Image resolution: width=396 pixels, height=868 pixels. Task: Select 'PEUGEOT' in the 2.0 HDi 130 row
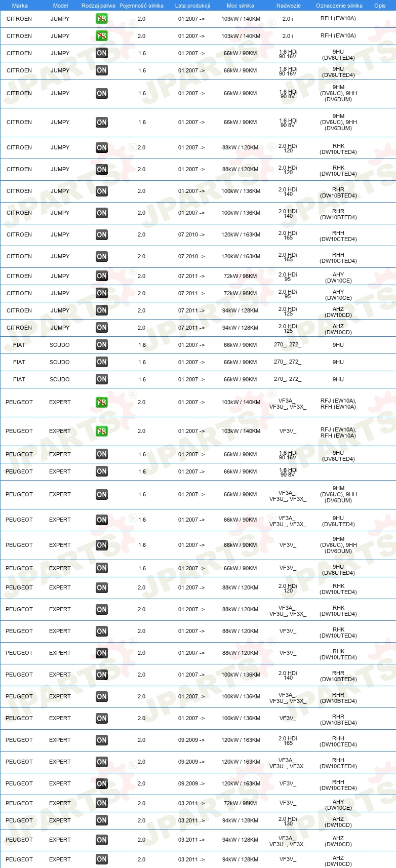19,820
